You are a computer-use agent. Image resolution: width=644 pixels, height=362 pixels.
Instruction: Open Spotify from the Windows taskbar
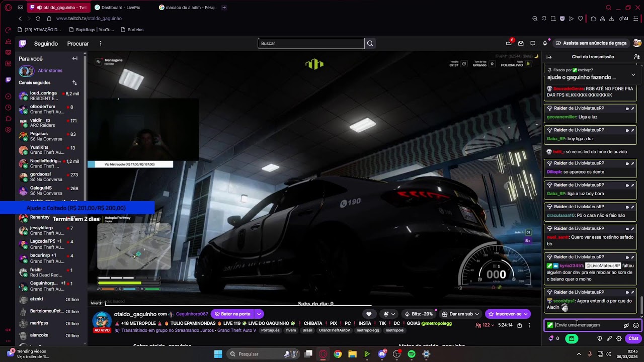coord(412,354)
